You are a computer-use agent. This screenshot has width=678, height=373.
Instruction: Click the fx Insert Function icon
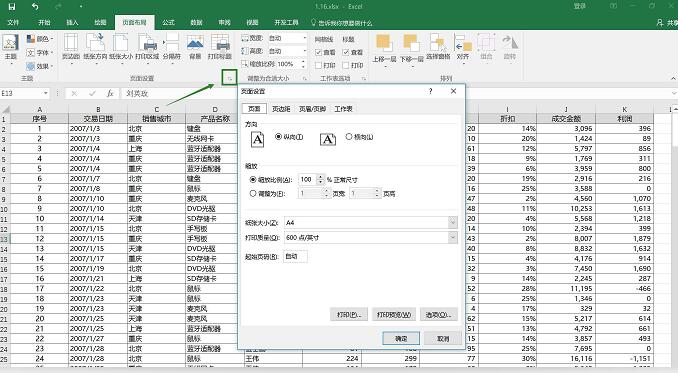110,93
